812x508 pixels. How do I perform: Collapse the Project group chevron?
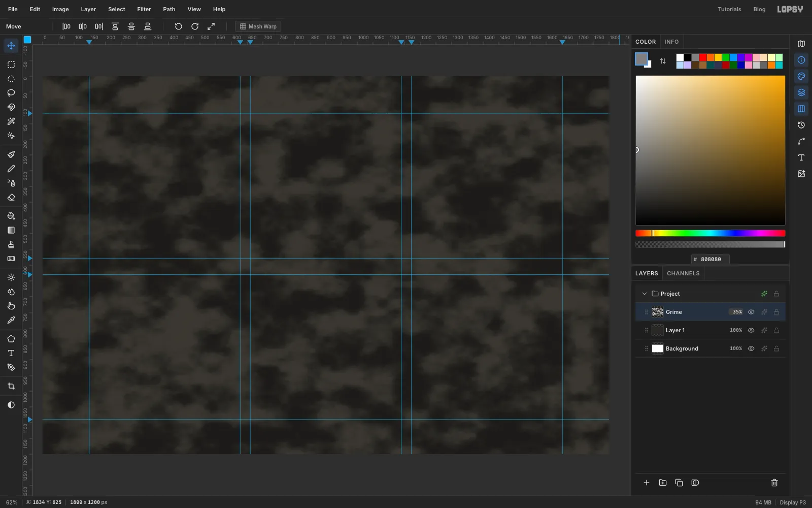tap(645, 294)
